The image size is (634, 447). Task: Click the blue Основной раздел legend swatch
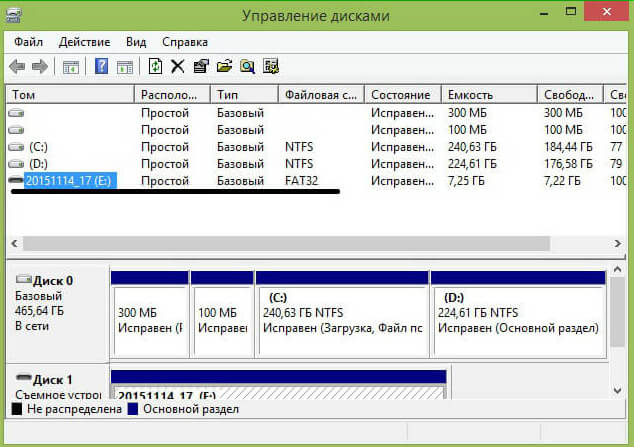tap(133, 409)
